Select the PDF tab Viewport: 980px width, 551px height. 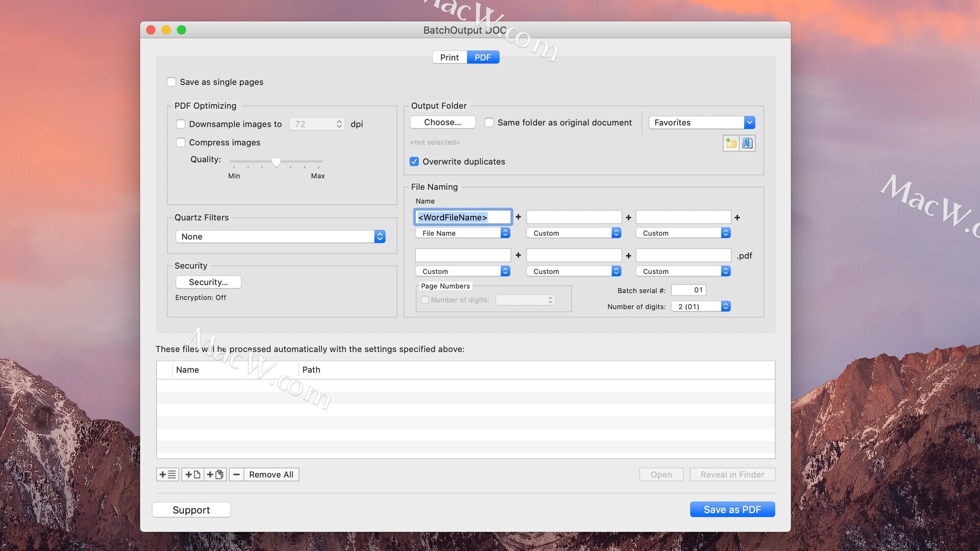pos(483,58)
